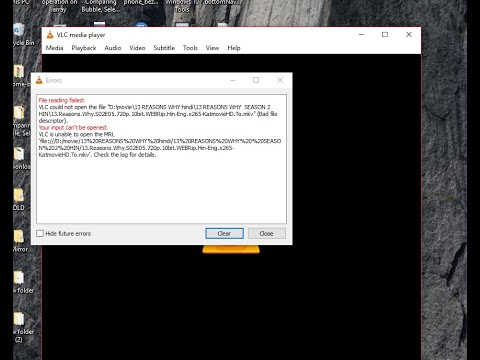The height and width of the screenshot is (360, 480).
Task: Select the Mirror folder desktop icon
Action: (19, 241)
